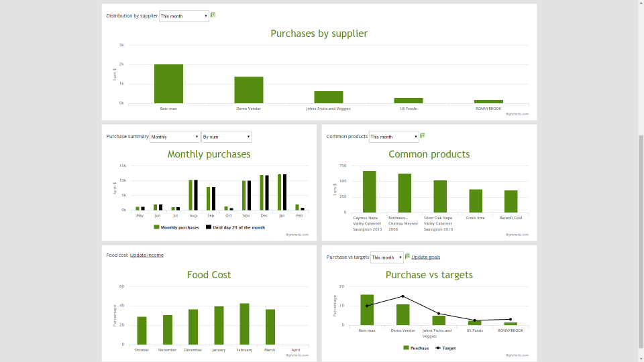
Task: Click the scrollbar up arrow
Action: click(x=641, y=3)
